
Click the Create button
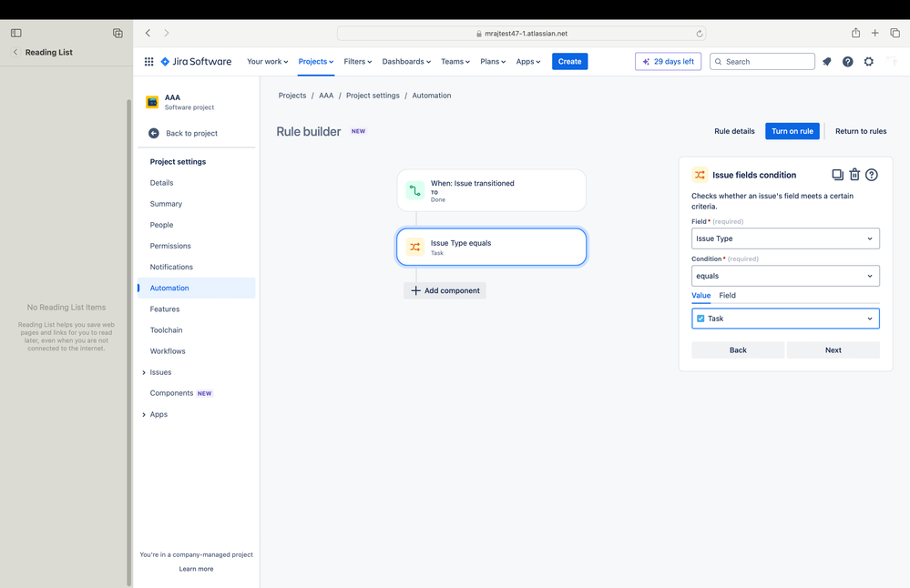click(570, 62)
